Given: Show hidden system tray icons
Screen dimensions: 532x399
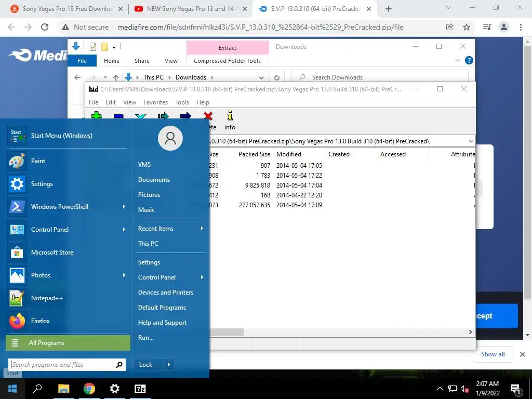Looking at the screenshot, I should (x=440, y=389).
